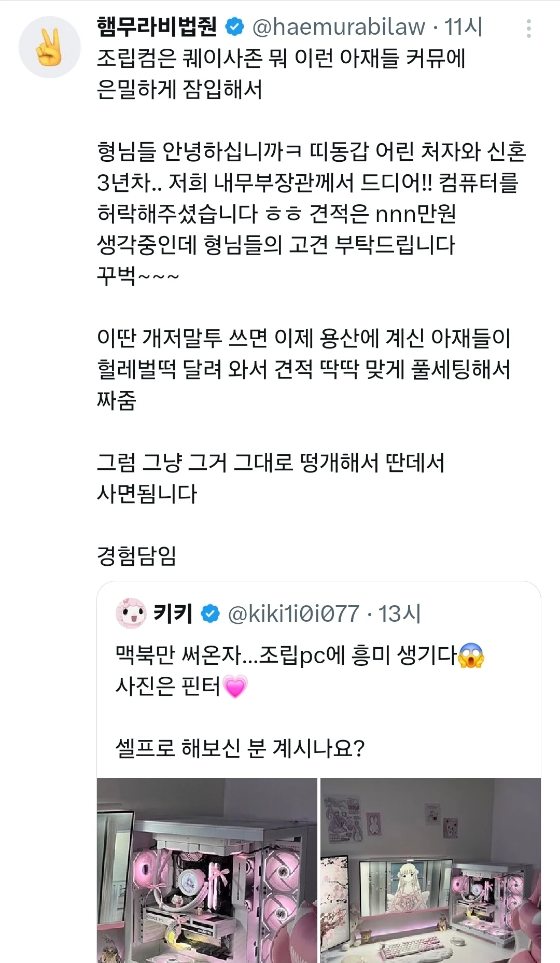Screen dimensions: 560x963
Task: Tap the '경험담임' line of the post
Action: 137,555
